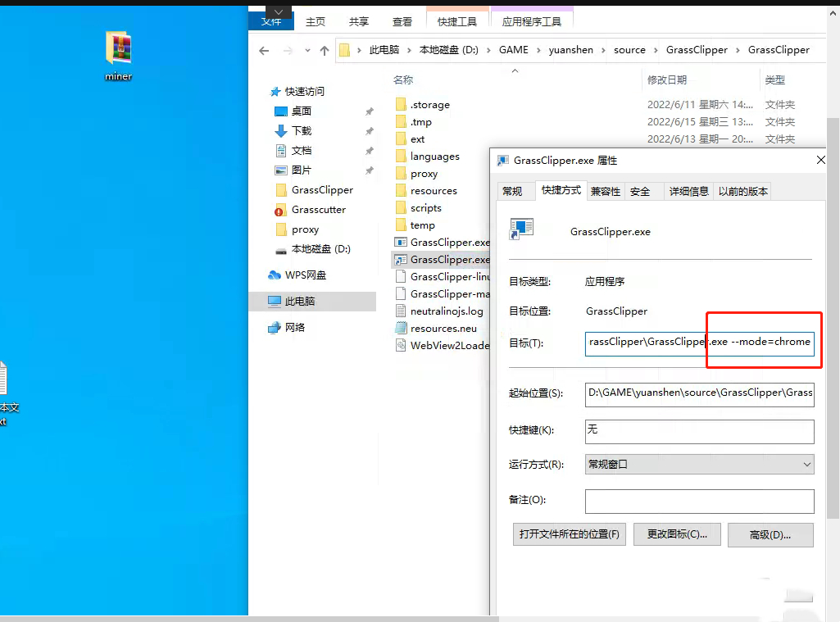Image resolution: width=840 pixels, height=622 pixels.
Task: Click the pin icon beside 桌面
Action: (x=369, y=111)
